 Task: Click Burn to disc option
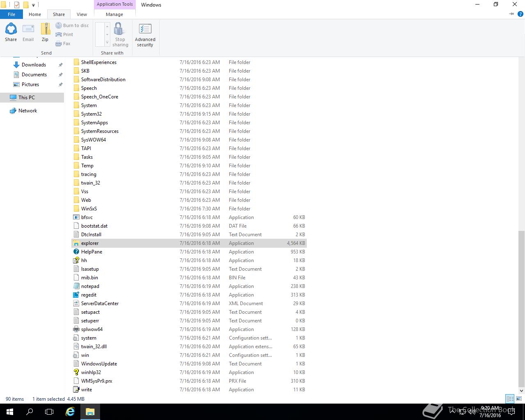tap(72, 25)
